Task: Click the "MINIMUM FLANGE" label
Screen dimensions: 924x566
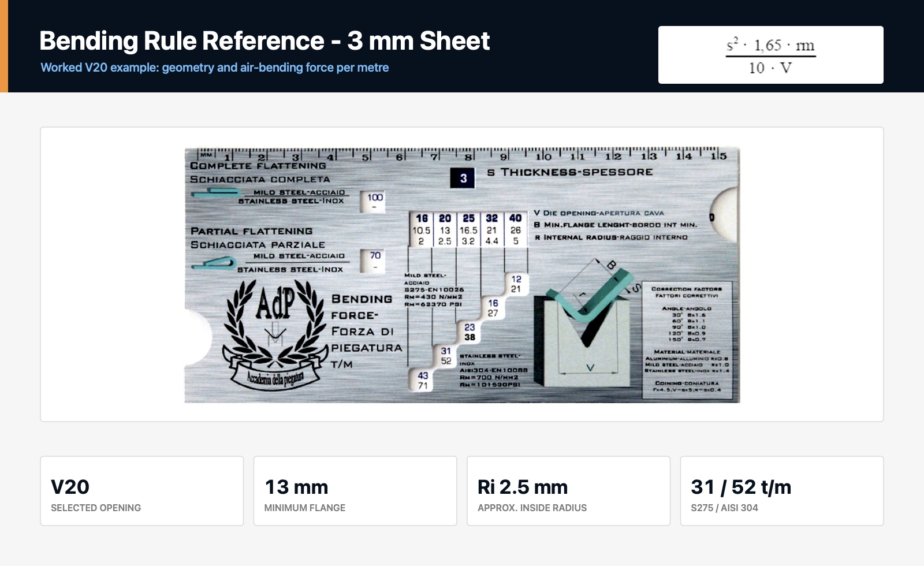Action: pyautogui.click(x=305, y=508)
